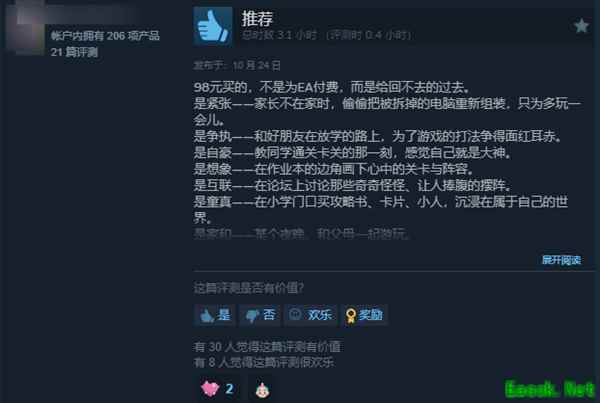600x403 pixels.
Task: Open the reviewer's 206 products link
Action: pos(105,36)
